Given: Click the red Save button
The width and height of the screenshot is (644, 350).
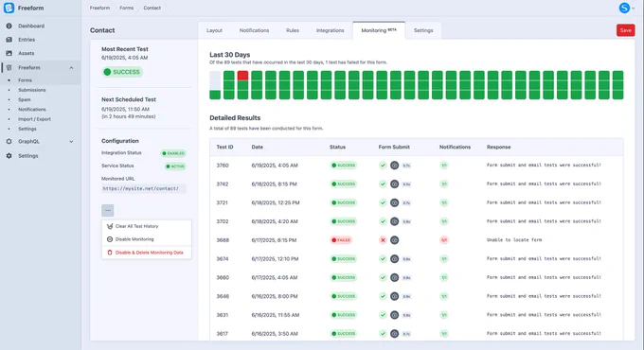Looking at the screenshot, I should tap(625, 30).
